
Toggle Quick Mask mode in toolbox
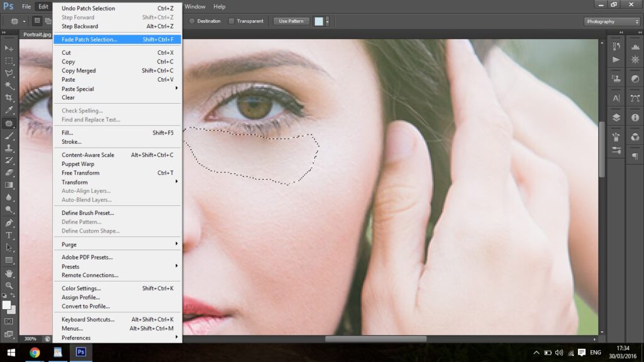(9, 321)
